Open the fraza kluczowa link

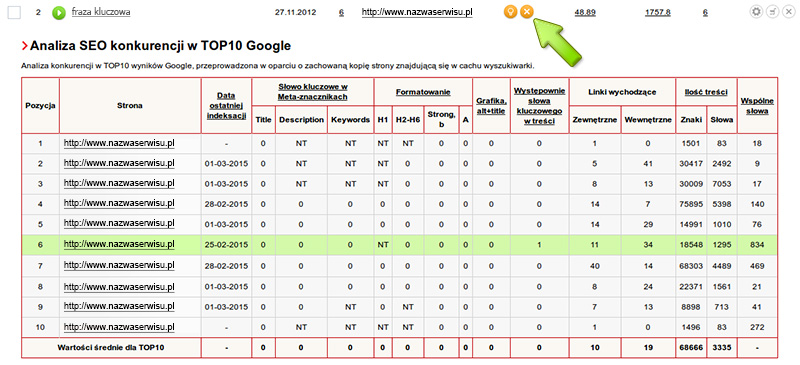101,12
